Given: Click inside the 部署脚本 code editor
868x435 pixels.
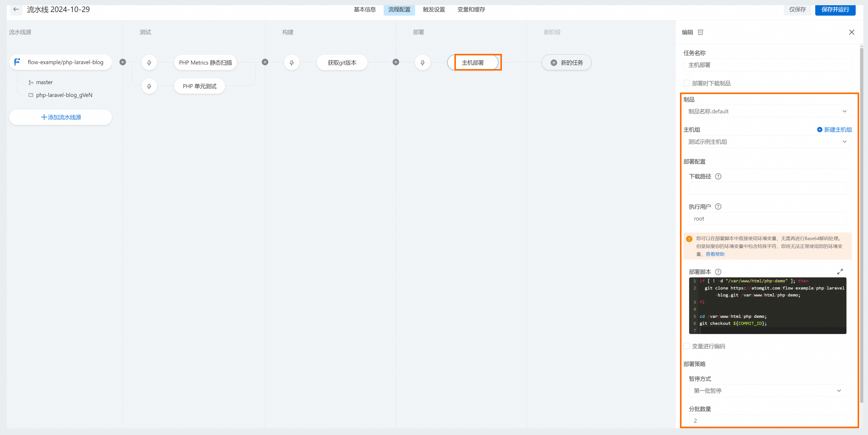Looking at the screenshot, I should click(767, 306).
